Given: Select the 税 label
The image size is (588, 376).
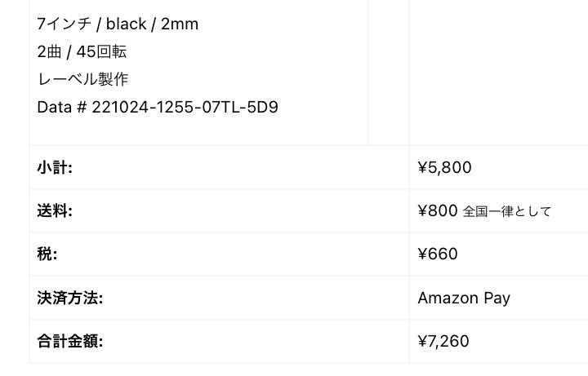Looking at the screenshot, I should [47, 254].
